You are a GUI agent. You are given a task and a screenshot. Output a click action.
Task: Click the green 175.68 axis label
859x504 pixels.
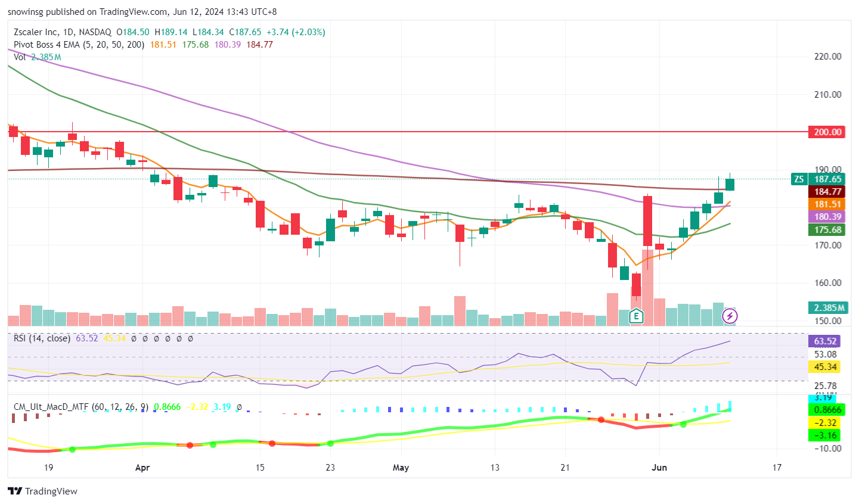tap(826, 229)
